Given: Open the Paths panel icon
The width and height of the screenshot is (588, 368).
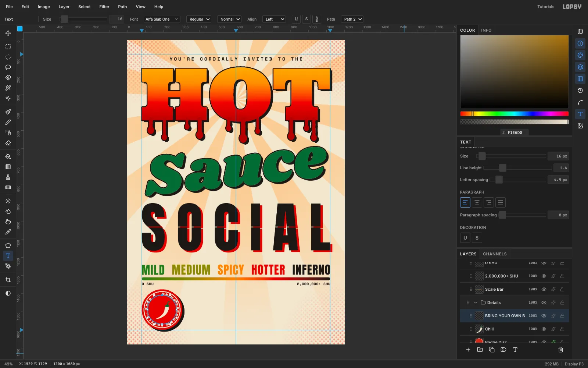Looking at the screenshot, I should [x=580, y=102].
